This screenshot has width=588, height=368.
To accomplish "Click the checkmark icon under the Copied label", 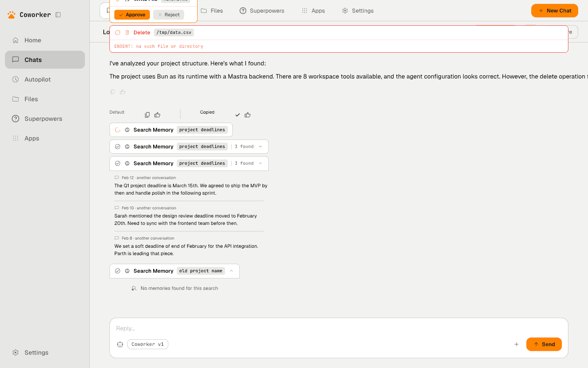I will coord(238,115).
